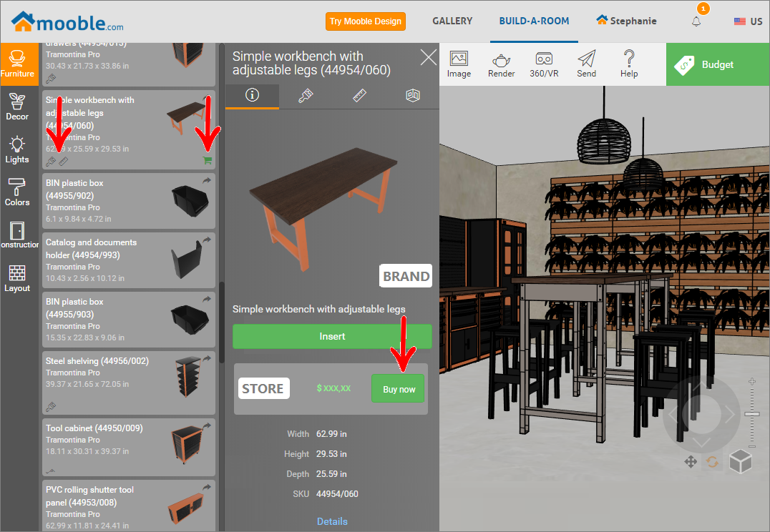Start a Render with the teapot icon
This screenshot has height=532, width=770.
click(x=502, y=64)
